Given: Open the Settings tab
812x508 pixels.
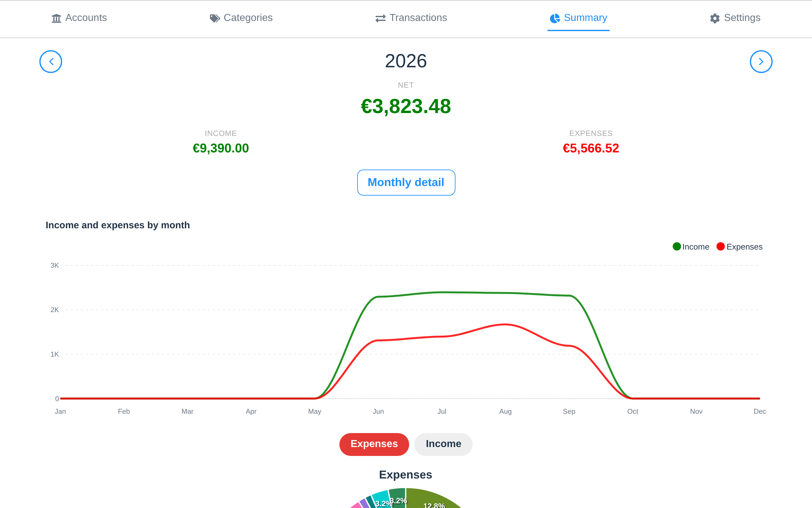Looking at the screenshot, I should tap(735, 18).
